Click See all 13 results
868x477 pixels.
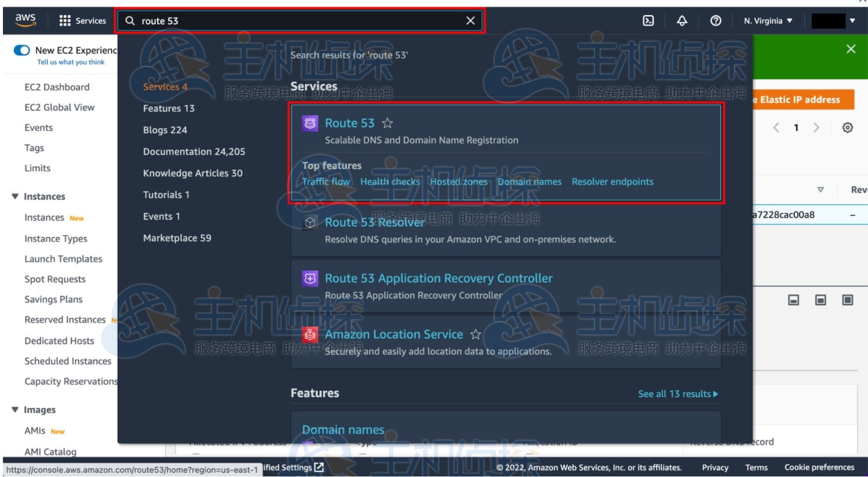coord(678,394)
